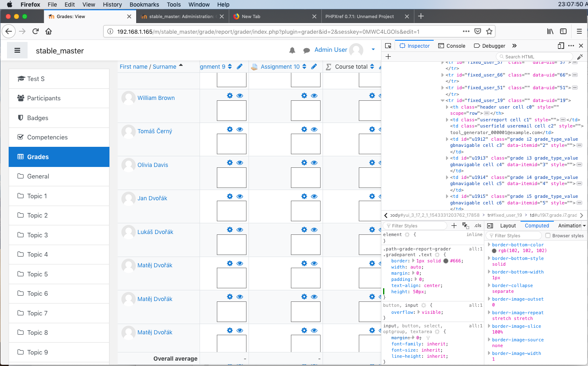The height and width of the screenshot is (366, 588).
Task: Open sidebar tabs overflow dropdown near Animation
Action: click(x=584, y=226)
